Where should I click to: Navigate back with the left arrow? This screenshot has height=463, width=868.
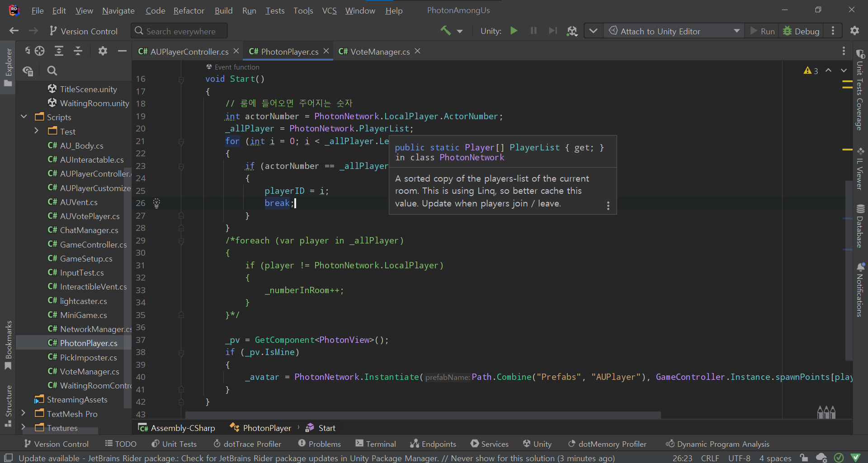point(14,31)
